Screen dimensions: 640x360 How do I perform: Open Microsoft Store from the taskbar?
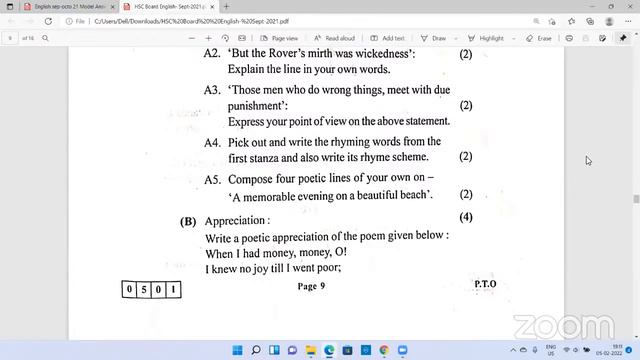pyautogui.click(x=347, y=350)
